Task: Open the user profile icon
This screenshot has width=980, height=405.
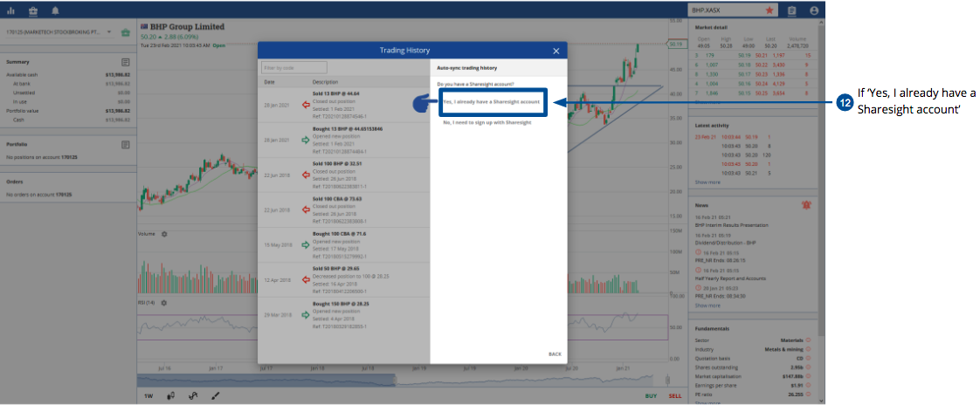Action: [x=814, y=10]
